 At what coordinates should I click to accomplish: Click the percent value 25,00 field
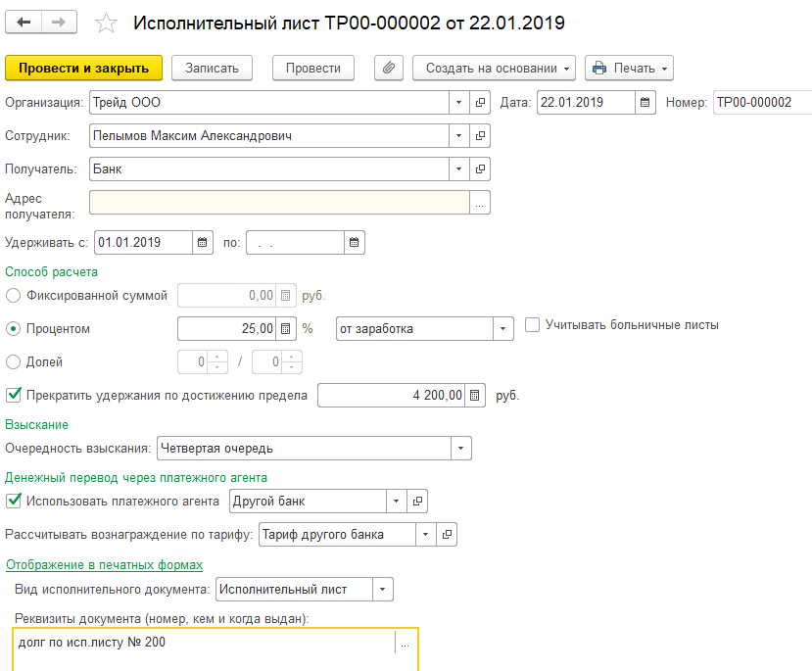click(x=227, y=329)
